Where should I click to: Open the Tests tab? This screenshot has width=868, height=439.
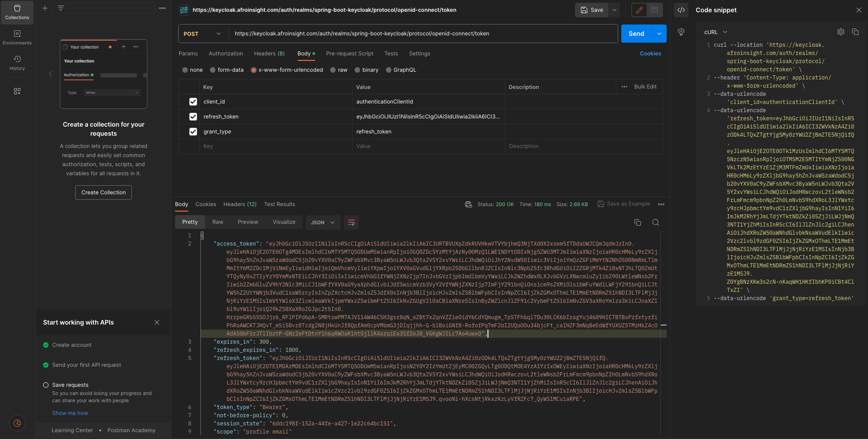point(391,54)
